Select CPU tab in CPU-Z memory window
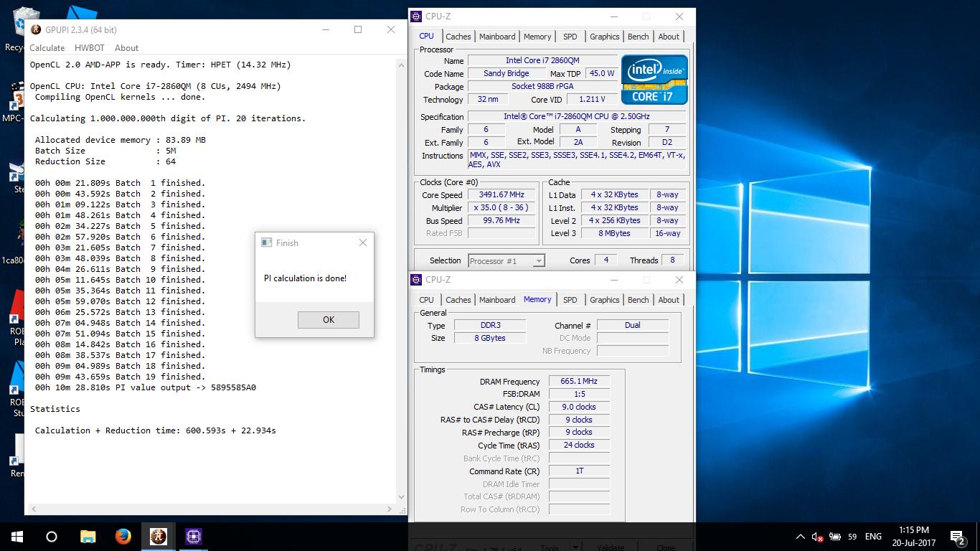The width and height of the screenshot is (980, 551). [426, 300]
